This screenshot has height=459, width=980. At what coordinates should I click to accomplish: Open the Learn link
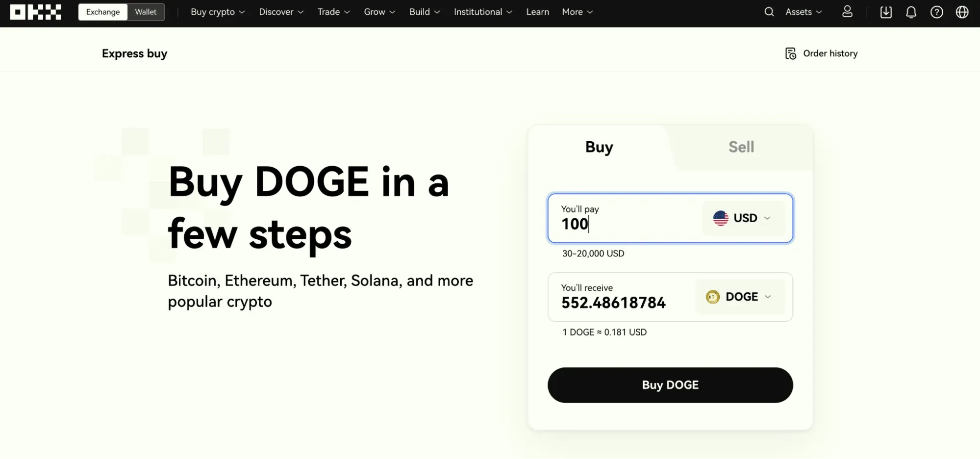click(x=537, y=12)
